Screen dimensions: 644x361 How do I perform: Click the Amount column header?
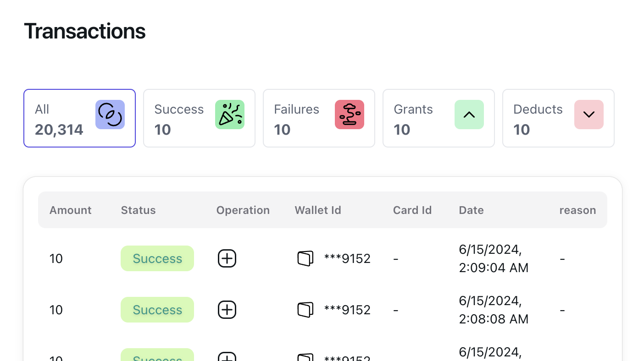coord(71,210)
